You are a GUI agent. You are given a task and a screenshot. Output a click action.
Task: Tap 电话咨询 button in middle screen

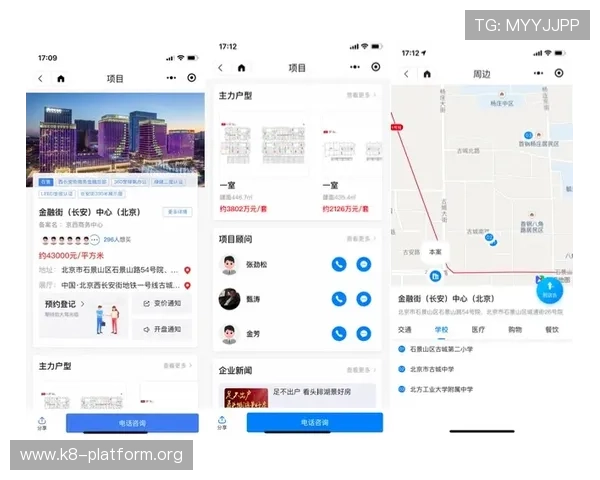pyautogui.click(x=315, y=423)
